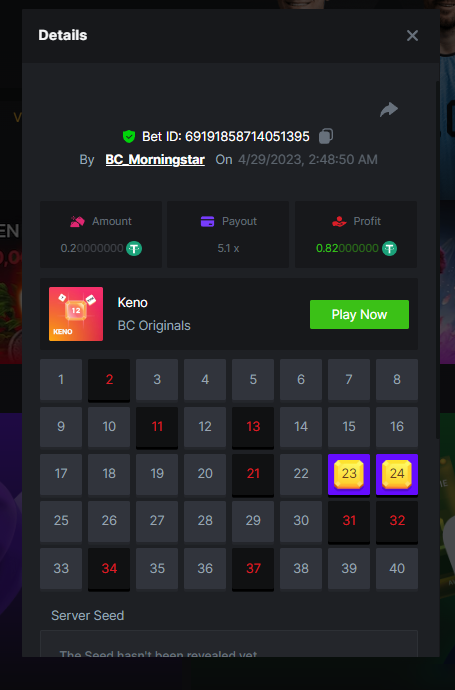
Task: Open the Keno game thumbnail
Action: point(76,314)
